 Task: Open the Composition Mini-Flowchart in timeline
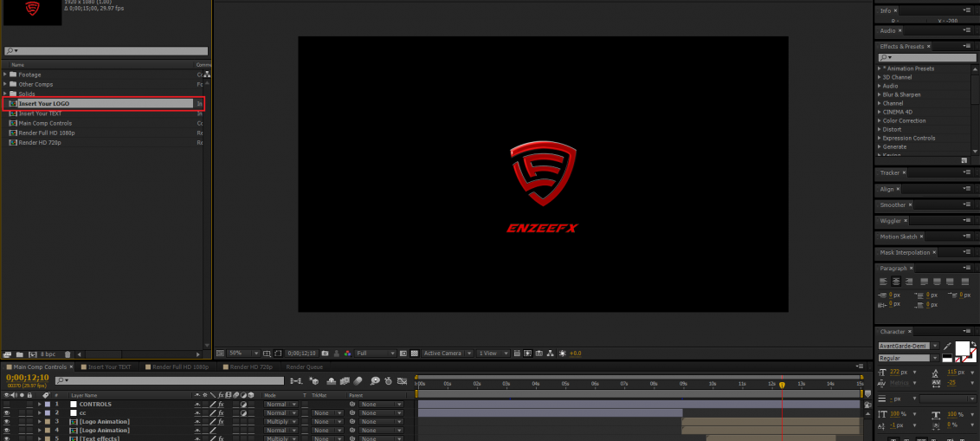click(296, 381)
